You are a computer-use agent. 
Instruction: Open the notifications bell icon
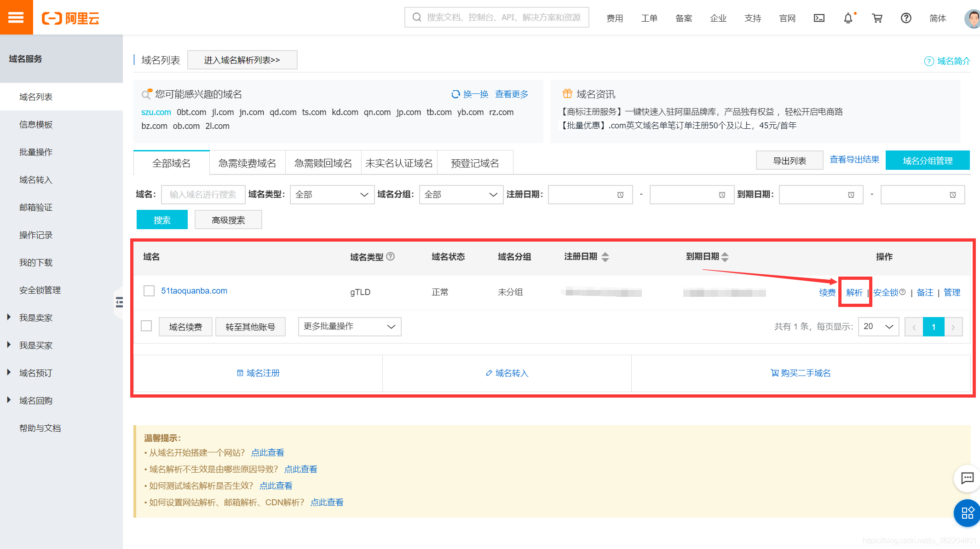(848, 17)
